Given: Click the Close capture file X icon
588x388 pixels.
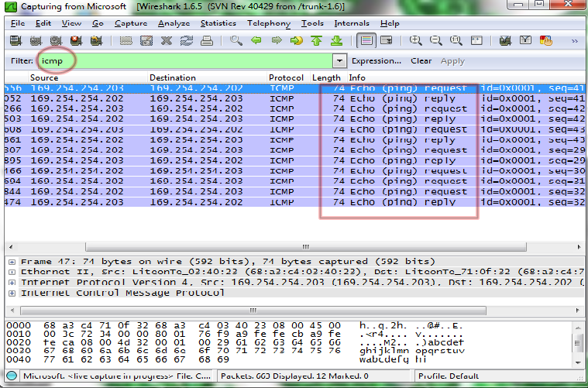Looking at the screenshot, I should pyautogui.click(x=167, y=40).
